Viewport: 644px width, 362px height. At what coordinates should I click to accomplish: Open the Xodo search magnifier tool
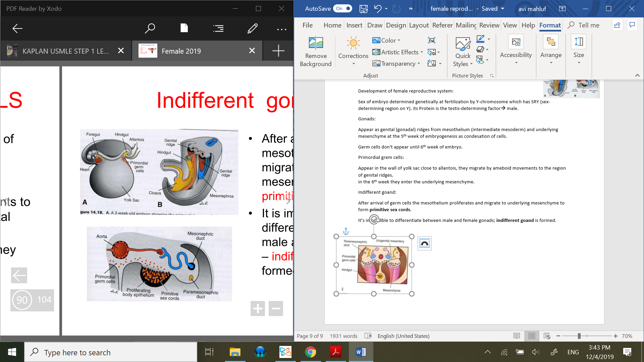coord(150,28)
